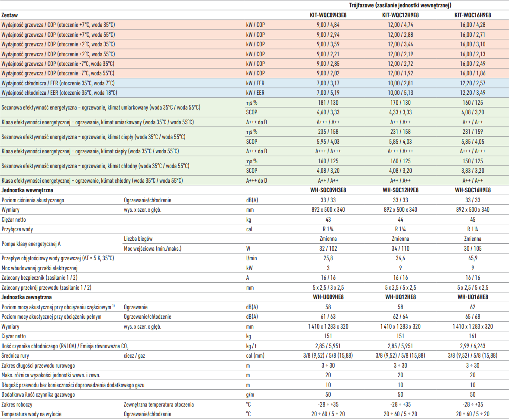
Task: Click the cable size 5 x 2,5 / 3 x 2,5
Action: 328,288
